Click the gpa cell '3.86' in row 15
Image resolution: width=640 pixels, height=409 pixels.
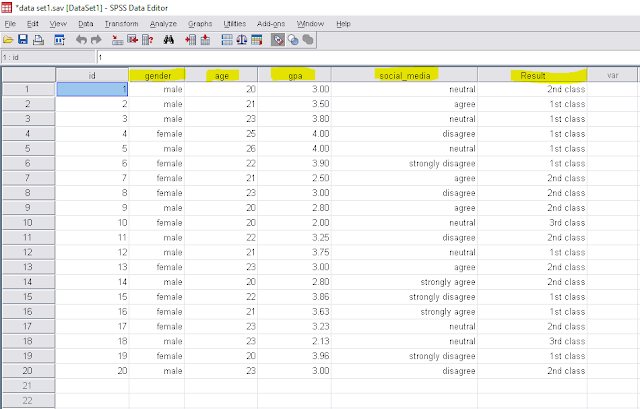(x=295, y=297)
